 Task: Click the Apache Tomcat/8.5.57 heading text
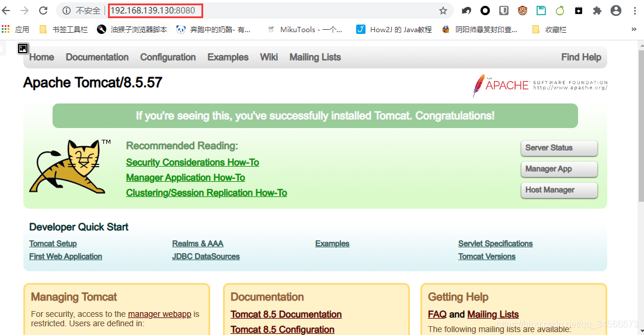pos(93,82)
